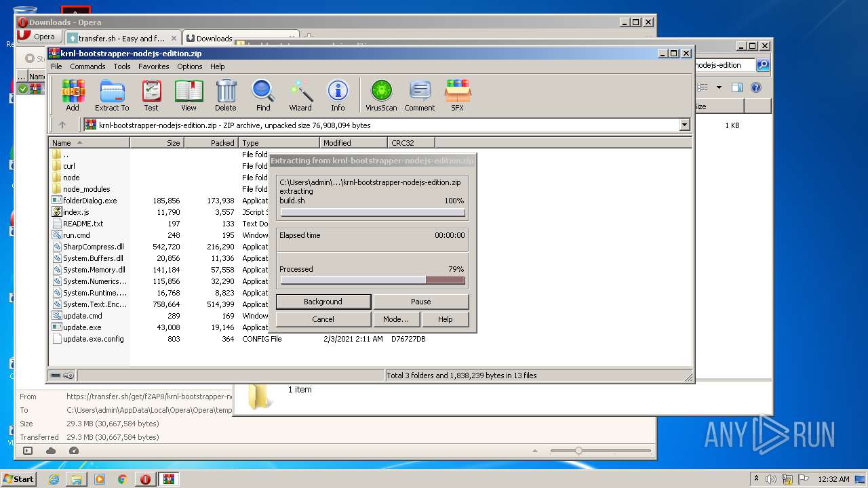Click the Explorer help question icon
Viewport: 868px width, 488px height.
pyautogui.click(x=756, y=87)
